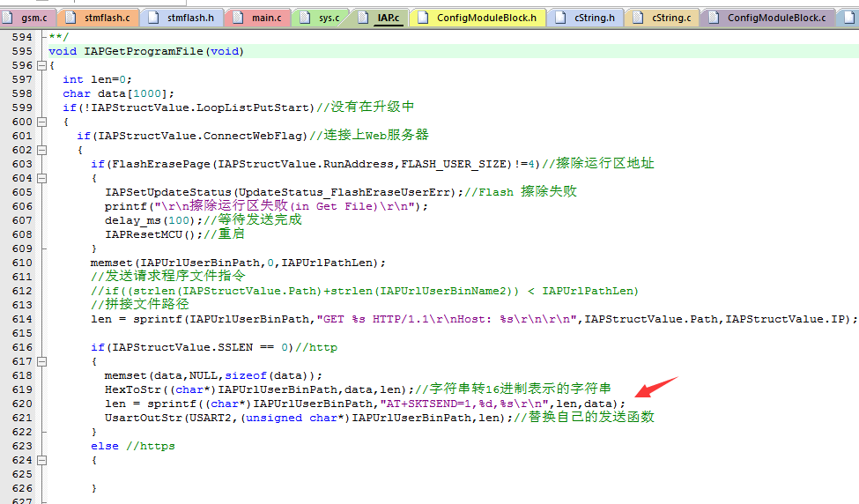Click line number 620 in margin
The image size is (859, 504).
(x=22, y=404)
